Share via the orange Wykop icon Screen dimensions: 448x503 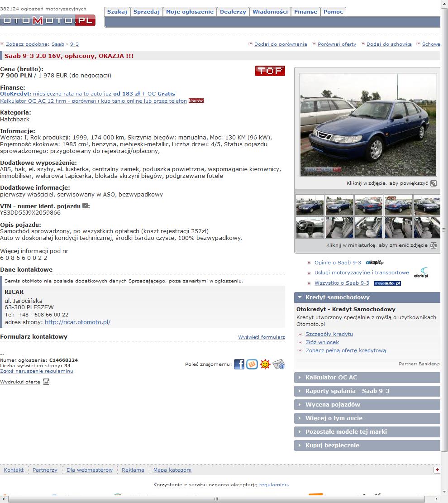pos(252,364)
